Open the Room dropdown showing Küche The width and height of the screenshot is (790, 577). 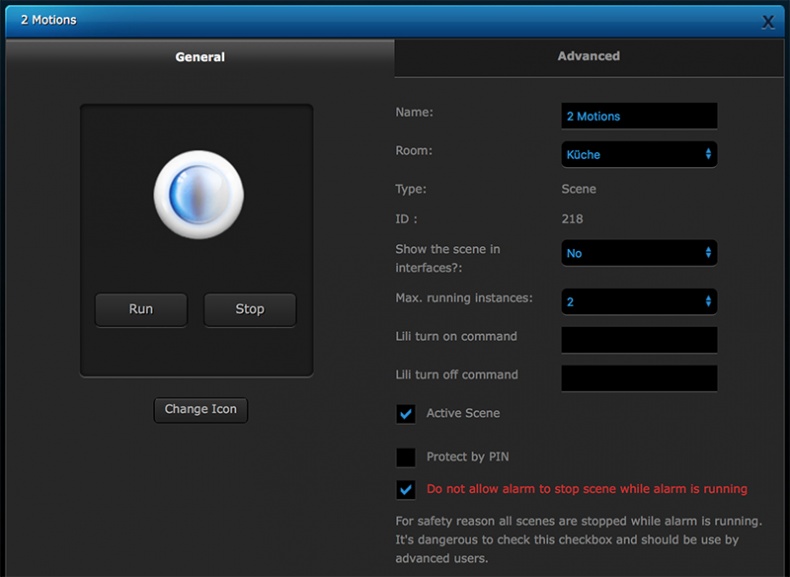click(637, 154)
